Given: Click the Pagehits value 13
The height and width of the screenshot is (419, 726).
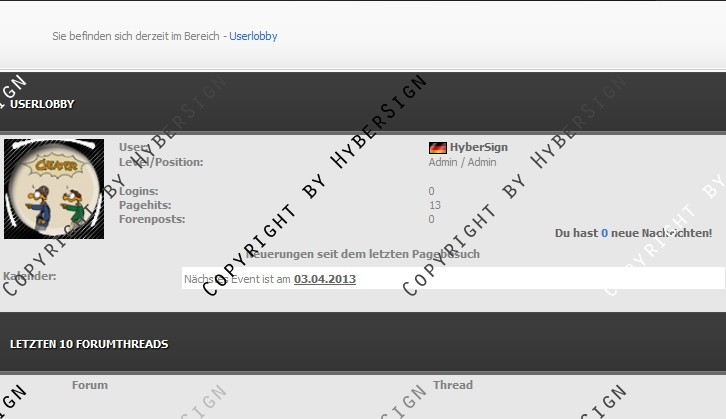Looking at the screenshot, I should [x=434, y=205].
